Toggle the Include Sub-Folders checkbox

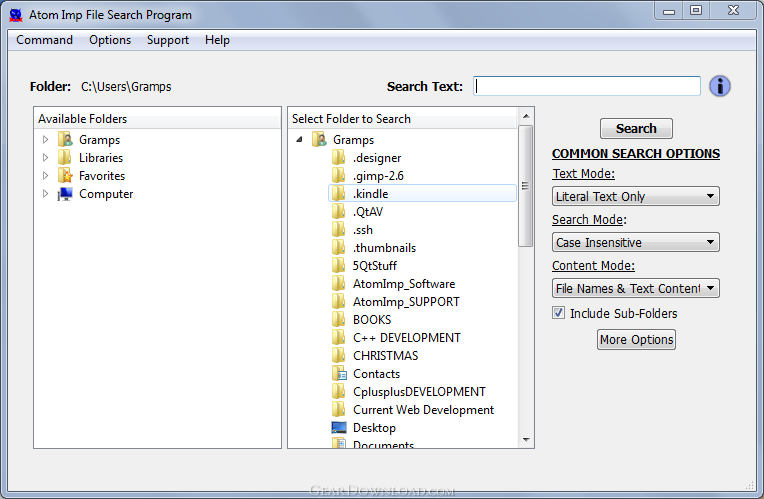pos(558,313)
